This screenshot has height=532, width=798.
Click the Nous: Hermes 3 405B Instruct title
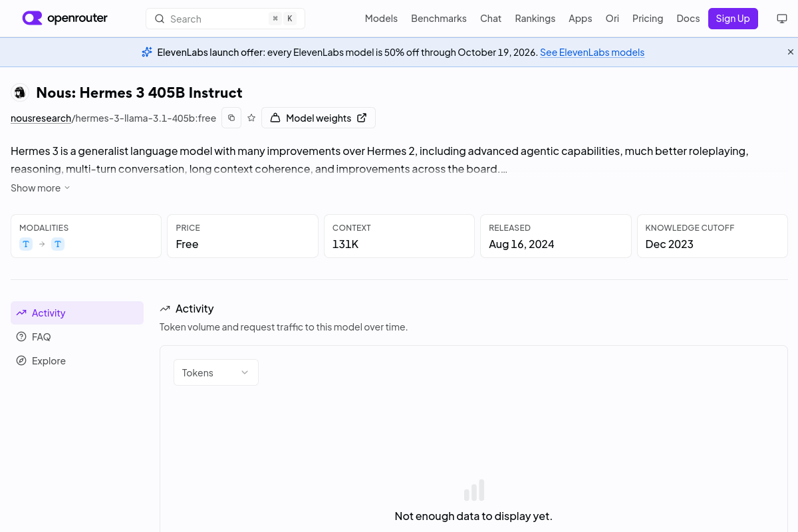pyautogui.click(x=139, y=92)
